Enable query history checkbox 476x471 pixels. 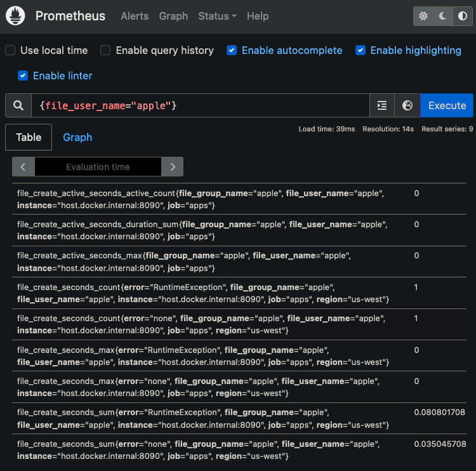pyautogui.click(x=105, y=50)
